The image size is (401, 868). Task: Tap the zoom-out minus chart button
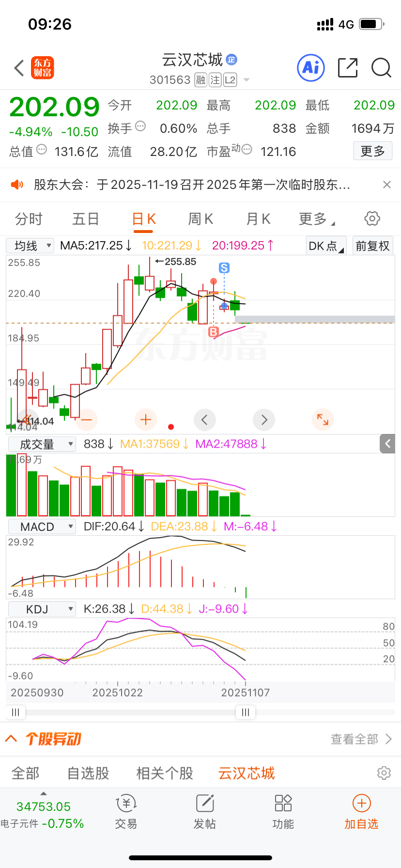click(87, 419)
